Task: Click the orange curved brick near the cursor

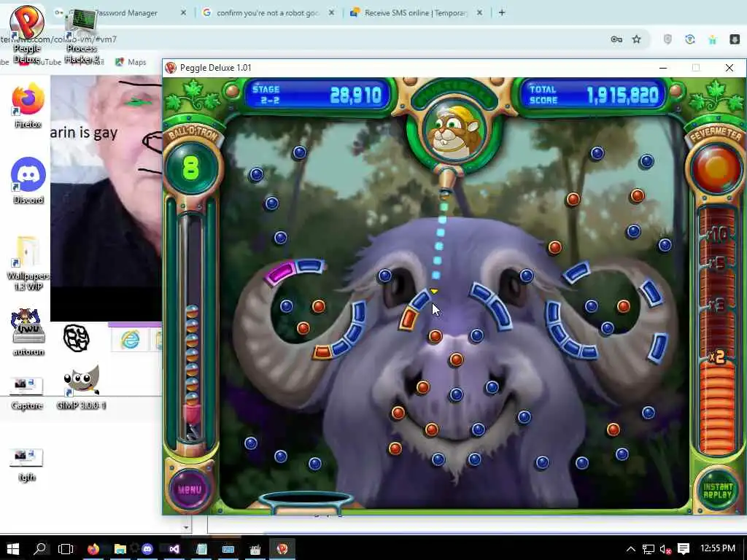Action: pos(409,318)
